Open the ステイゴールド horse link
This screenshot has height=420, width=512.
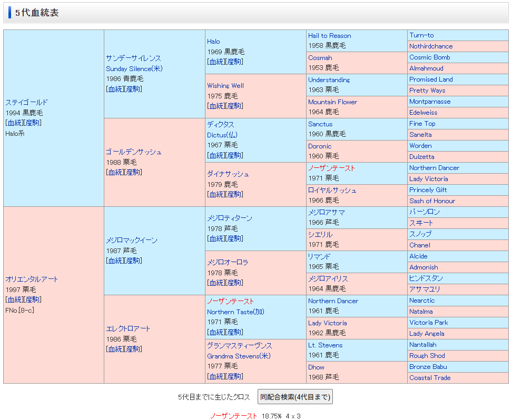pos(26,103)
